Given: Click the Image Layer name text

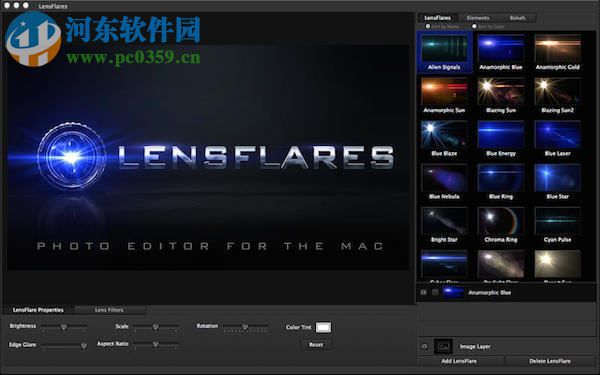Looking at the screenshot, I should (x=475, y=347).
